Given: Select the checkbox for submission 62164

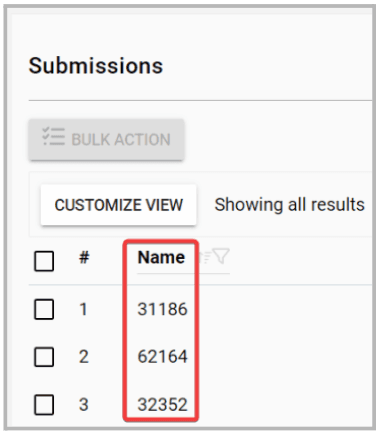Looking at the screenshot, I should [x=44, y=357].
